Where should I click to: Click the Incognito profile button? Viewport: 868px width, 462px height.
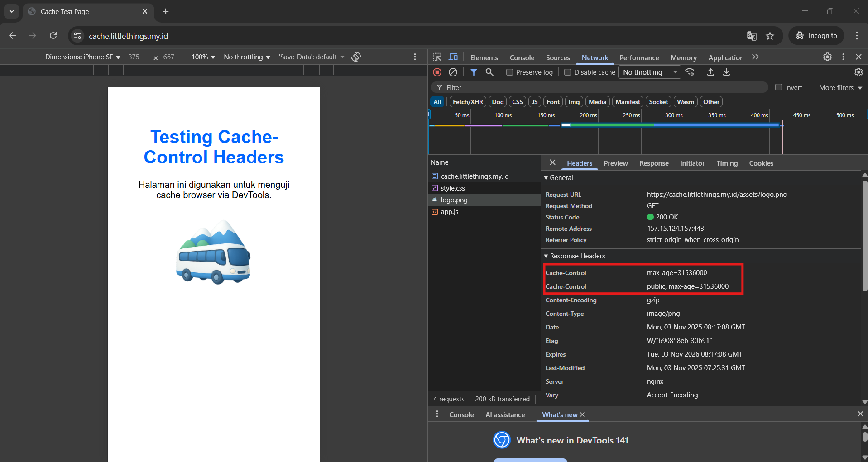click(x=816, y=36)
